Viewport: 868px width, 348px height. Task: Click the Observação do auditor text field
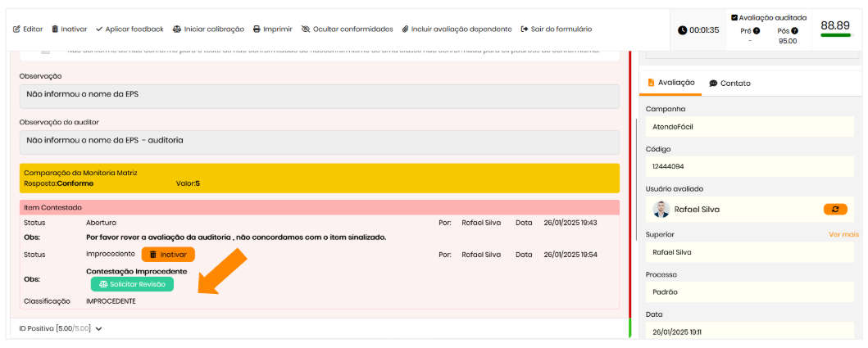coord(320,141)
